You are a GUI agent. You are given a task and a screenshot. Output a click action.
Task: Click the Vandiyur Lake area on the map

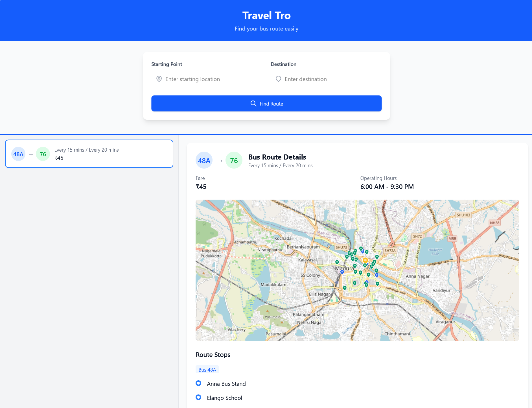pos(435,251)
